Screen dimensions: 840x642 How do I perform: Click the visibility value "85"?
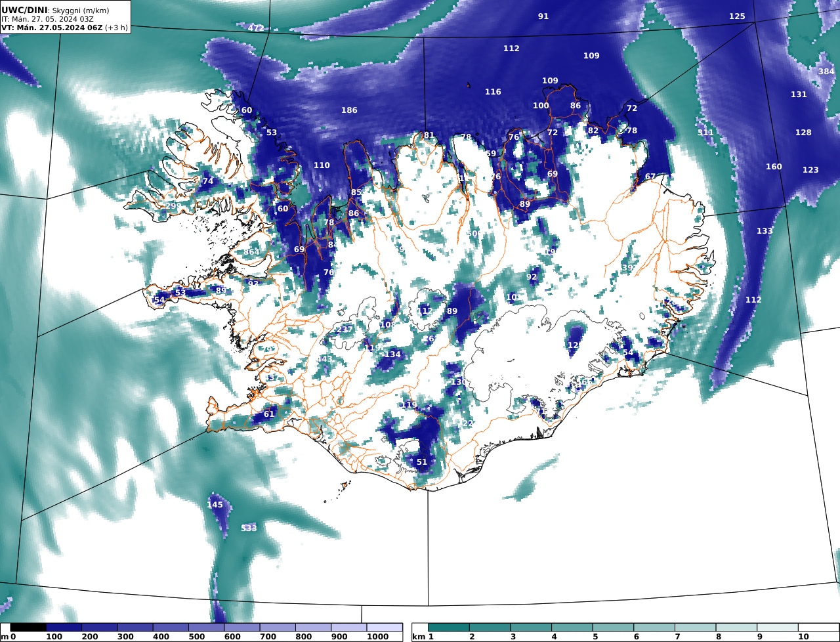click(356, 192)
